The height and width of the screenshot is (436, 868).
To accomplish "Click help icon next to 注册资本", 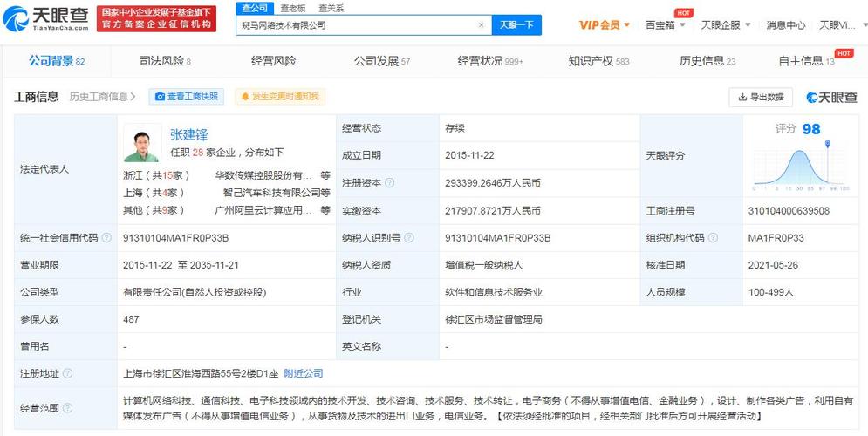I will pyautogui.click(x=390, y=183).
